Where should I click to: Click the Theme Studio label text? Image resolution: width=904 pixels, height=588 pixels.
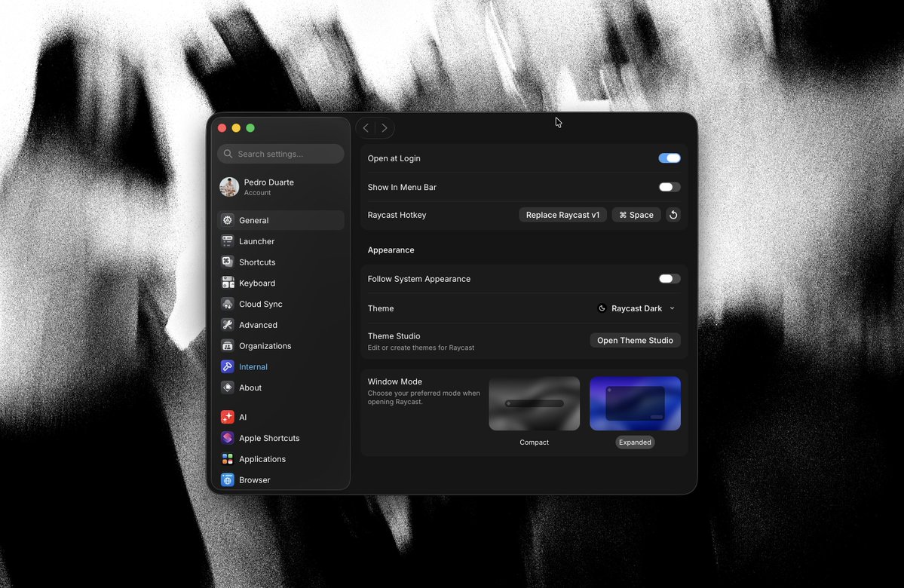pyautogui.click(x=394, y=336)
